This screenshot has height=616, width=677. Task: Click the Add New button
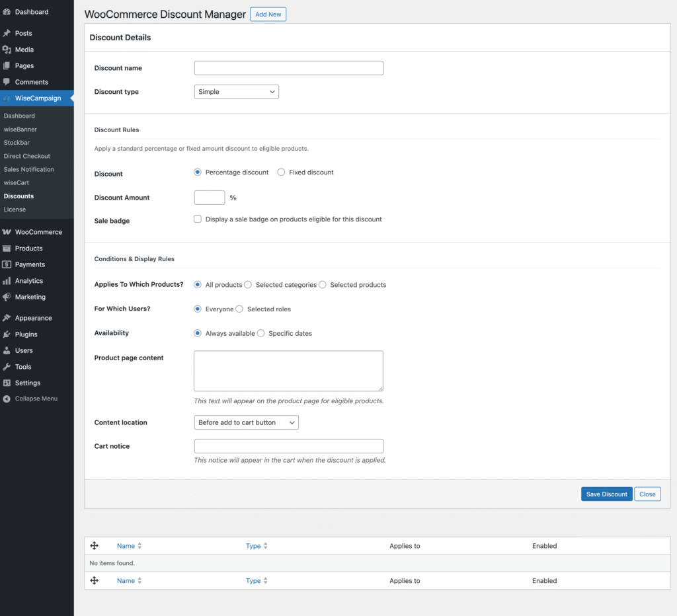(x=268, y=15)
